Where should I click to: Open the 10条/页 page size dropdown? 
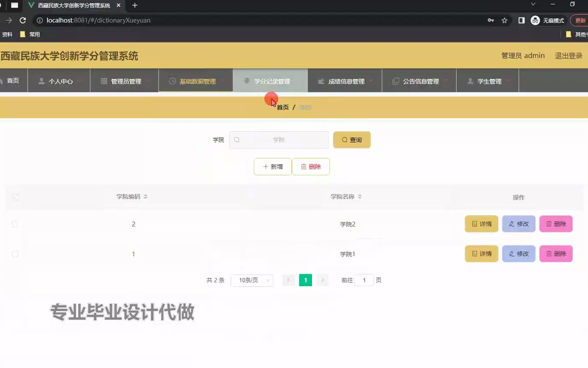pyautogui.click(x=252, y=280)
